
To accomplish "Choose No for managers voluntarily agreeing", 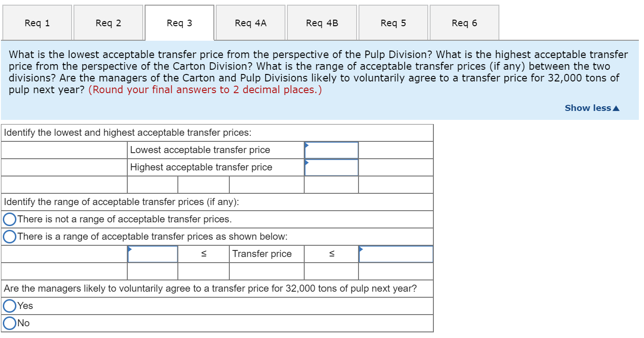I will [9, 323].
